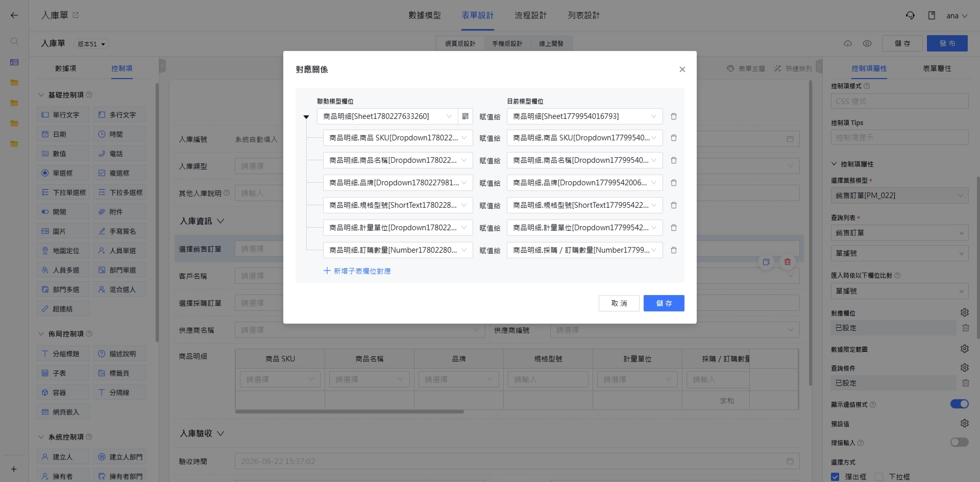Open the document icon next to ana
980x482 pixels.
coord(932,15)
